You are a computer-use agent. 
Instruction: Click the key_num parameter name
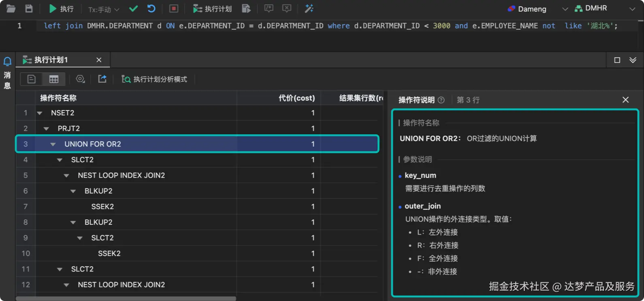[420, 176]
